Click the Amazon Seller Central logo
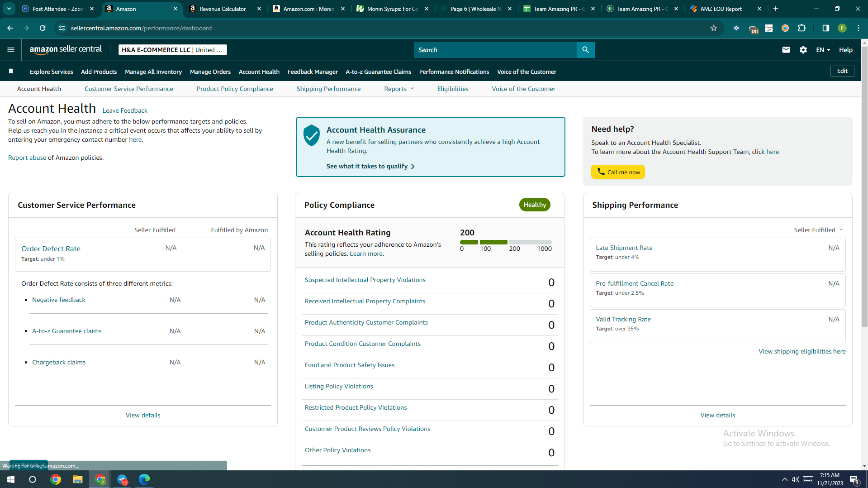The height and width of the screenshot is (488, 868). pyautogui.click(x=66, y=50)
